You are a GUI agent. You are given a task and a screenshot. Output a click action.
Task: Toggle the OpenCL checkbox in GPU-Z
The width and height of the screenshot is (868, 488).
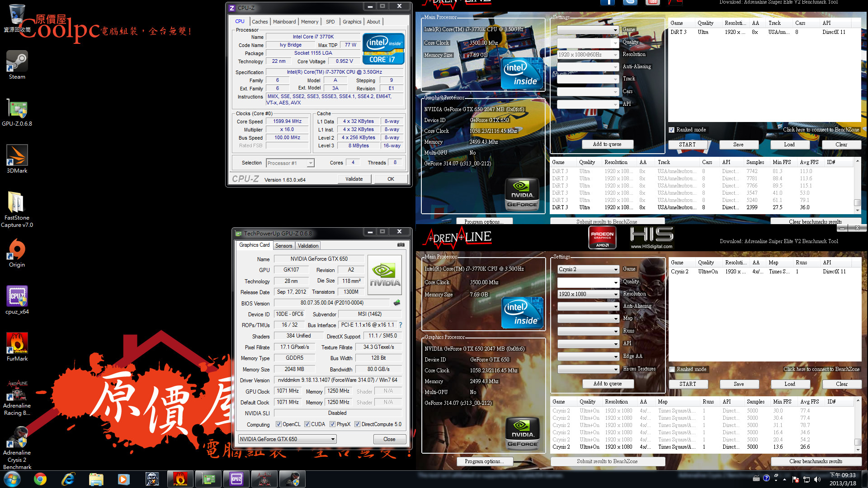point(278,424)
